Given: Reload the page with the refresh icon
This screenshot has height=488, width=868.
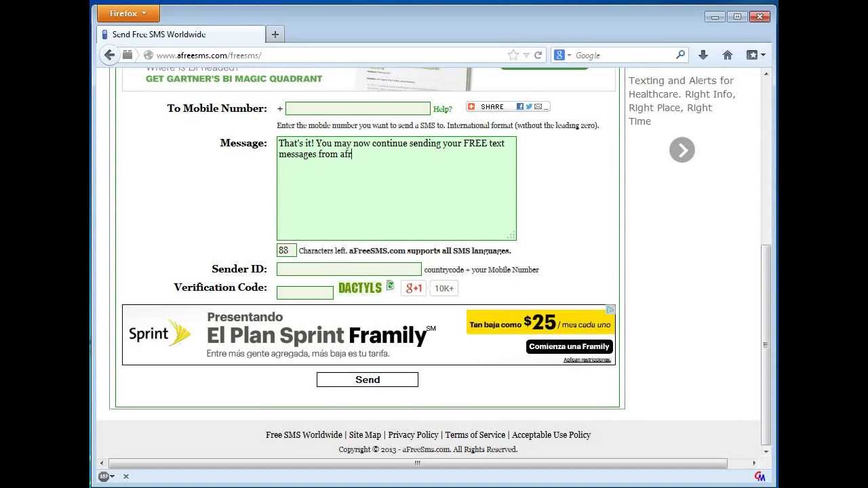Looking at the screenshot, I should tap(538, 56).
